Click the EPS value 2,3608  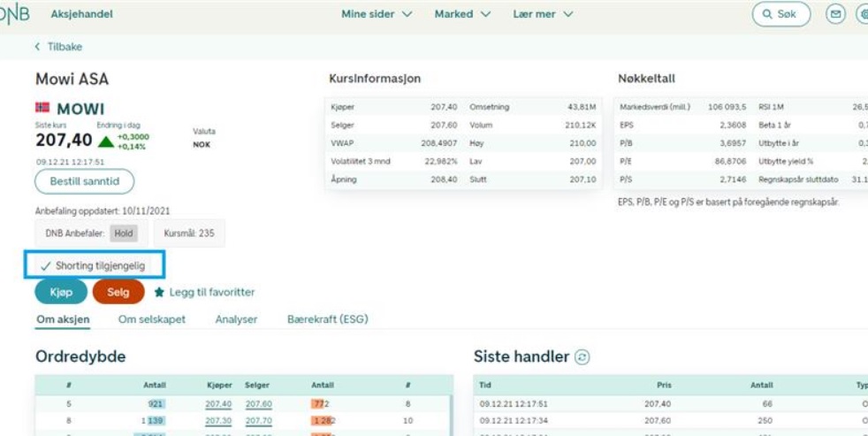(734, 126)
